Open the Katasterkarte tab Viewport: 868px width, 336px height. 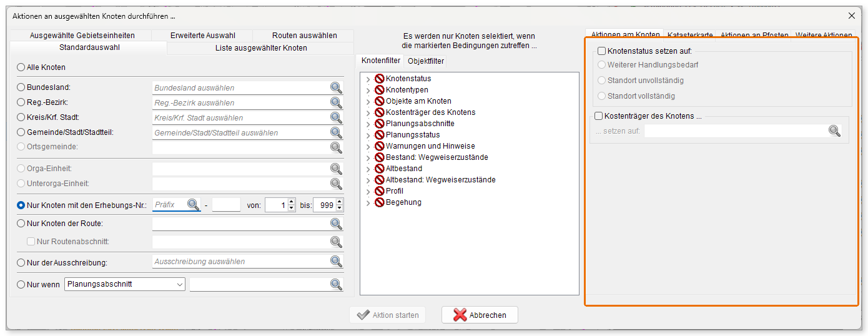(x=691, y=35)
